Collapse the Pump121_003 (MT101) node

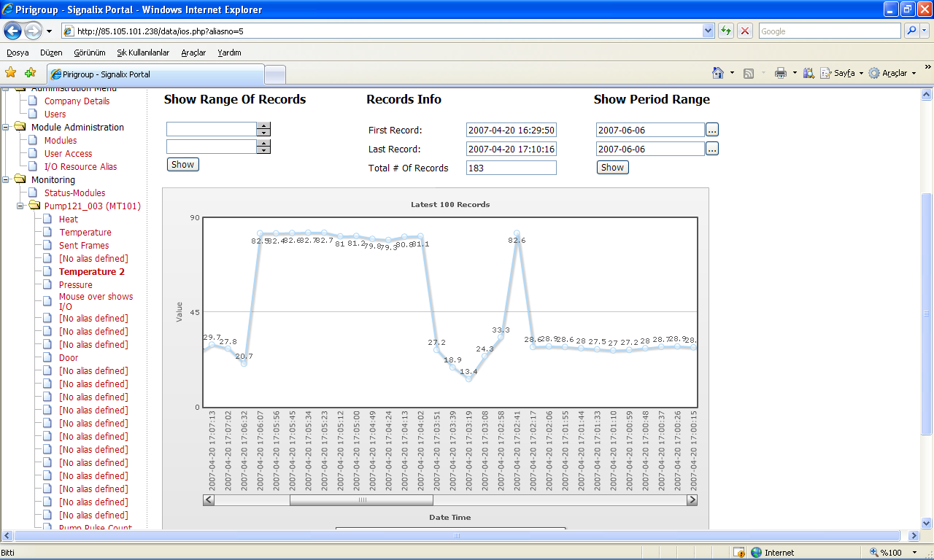coord(19,206)
